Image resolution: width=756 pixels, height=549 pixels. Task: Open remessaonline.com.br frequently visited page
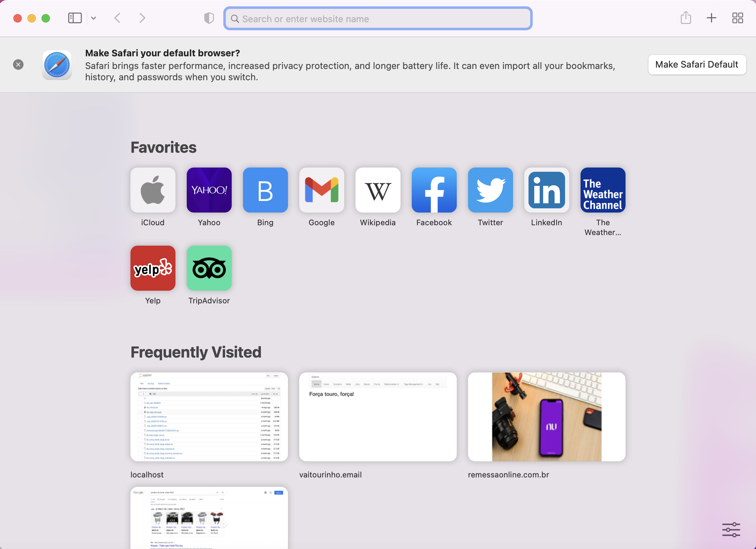point(546,416)
